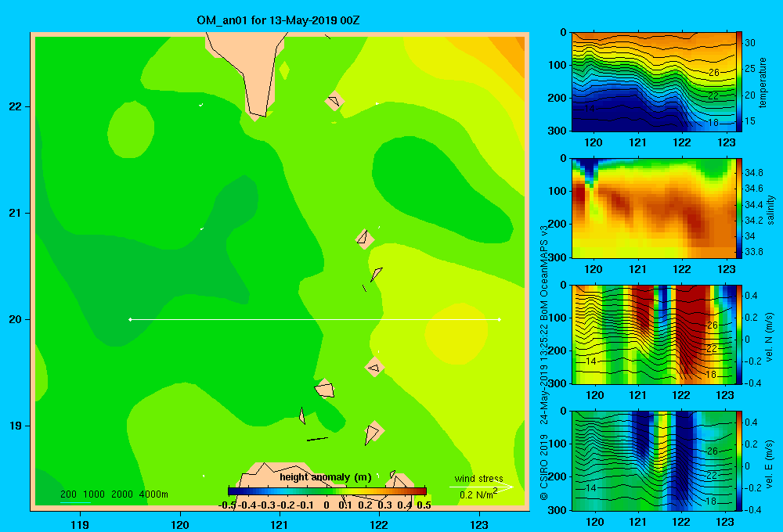Screen dimensions: 783x532
Task: Click the main sea height anomaly map
Action: coord(280,271)
